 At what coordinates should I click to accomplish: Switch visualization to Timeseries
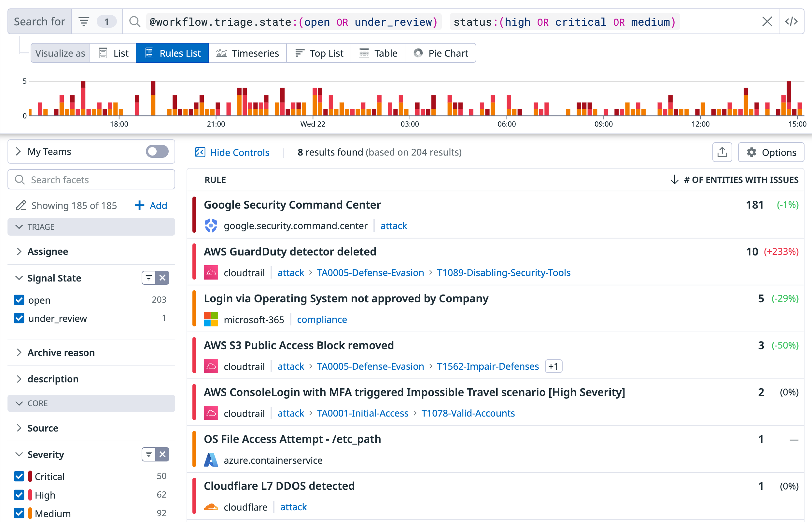pyautogui.click(x=247, y=53)
